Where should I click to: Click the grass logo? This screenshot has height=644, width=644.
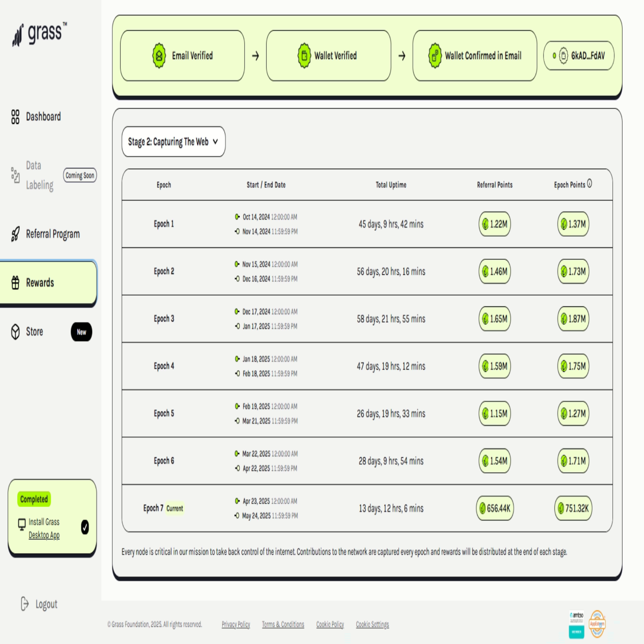pyautogui.click(x=40, y=34)
